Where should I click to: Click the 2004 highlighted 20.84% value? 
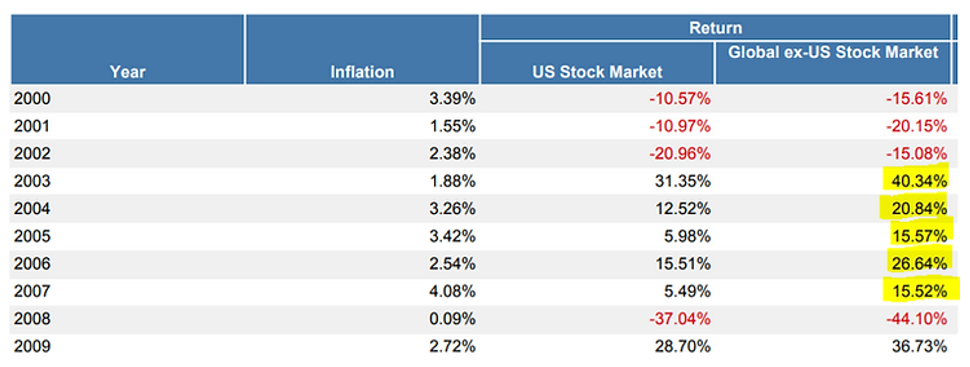point(918,209)
